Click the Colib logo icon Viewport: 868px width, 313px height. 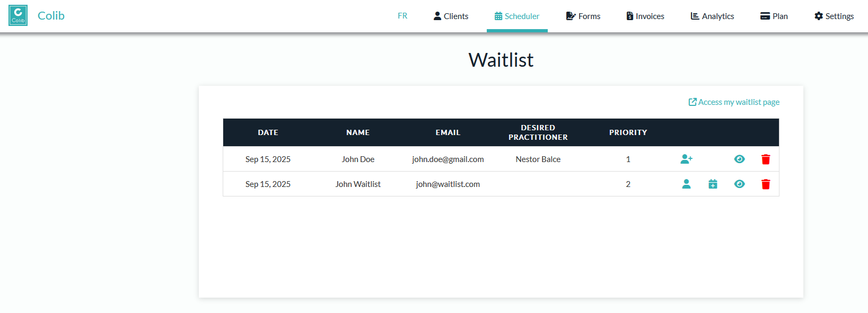(x=18, y=15)
